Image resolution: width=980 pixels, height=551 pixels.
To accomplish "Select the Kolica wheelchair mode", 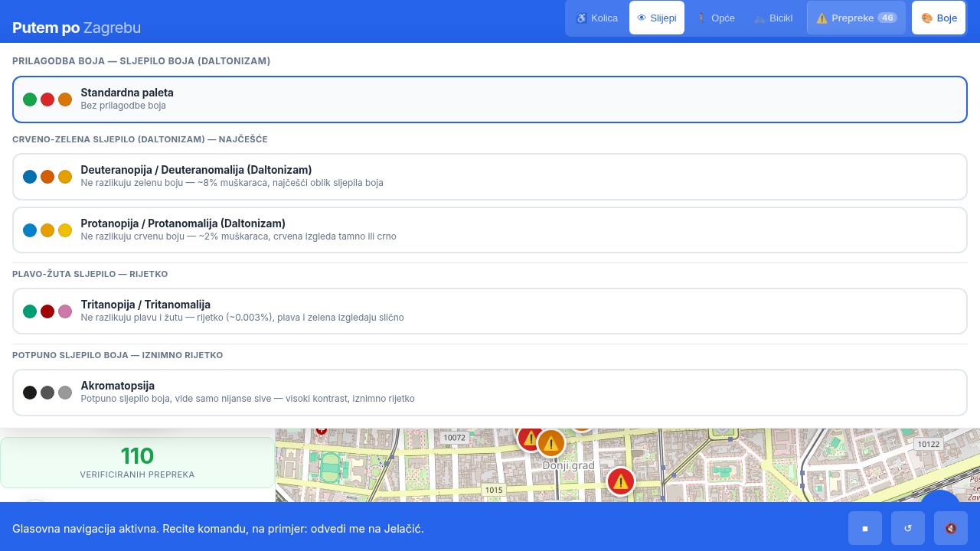I will (x=596, y=18).
